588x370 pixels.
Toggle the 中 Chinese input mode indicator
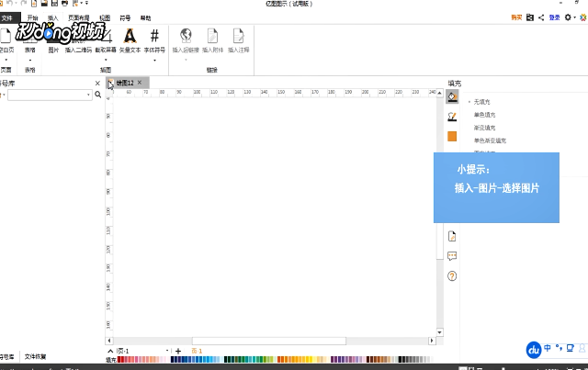tap(548, 348)
